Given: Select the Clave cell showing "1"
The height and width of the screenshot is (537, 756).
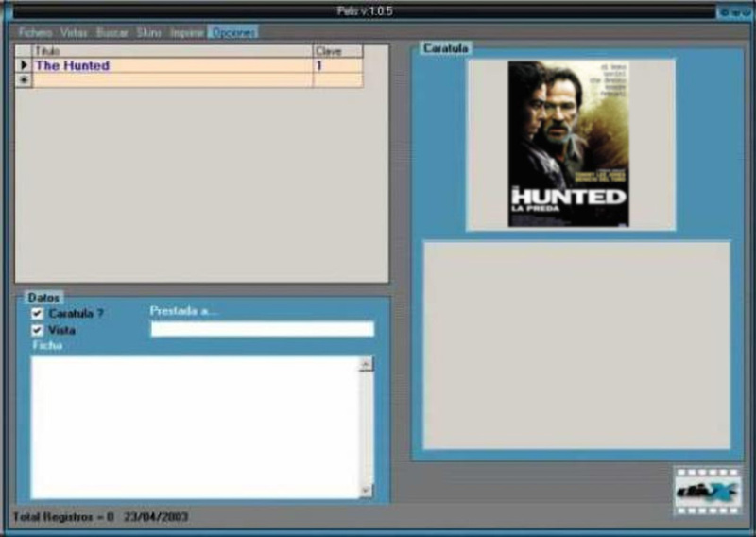Looking at the screenshot, I should click(338, 65).
